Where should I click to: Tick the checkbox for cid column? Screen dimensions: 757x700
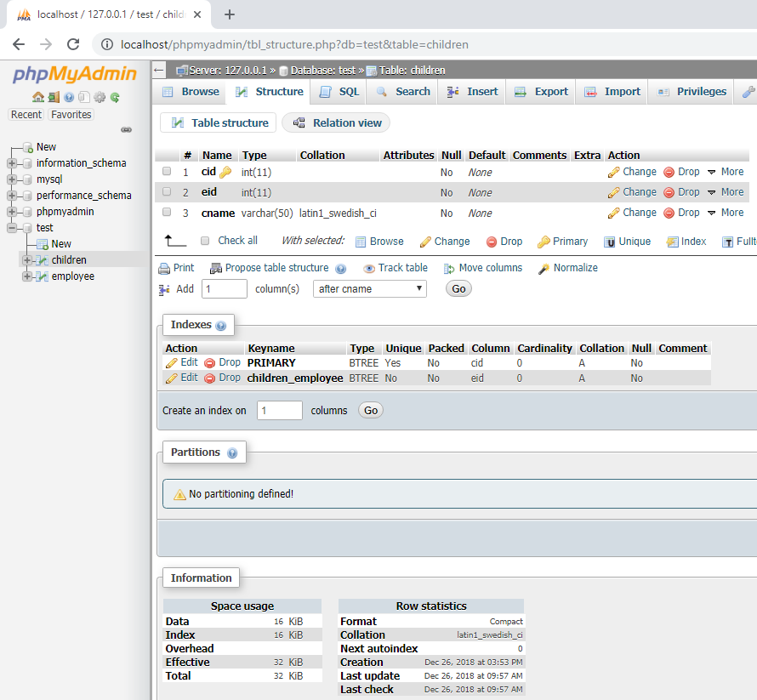click(x=167, y=172)
